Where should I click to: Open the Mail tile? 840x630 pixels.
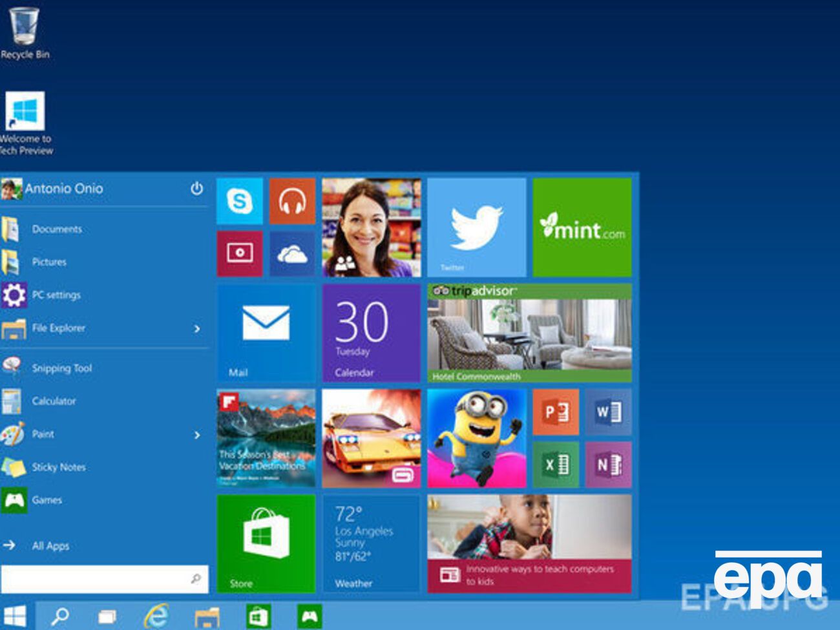click(266, 333)
